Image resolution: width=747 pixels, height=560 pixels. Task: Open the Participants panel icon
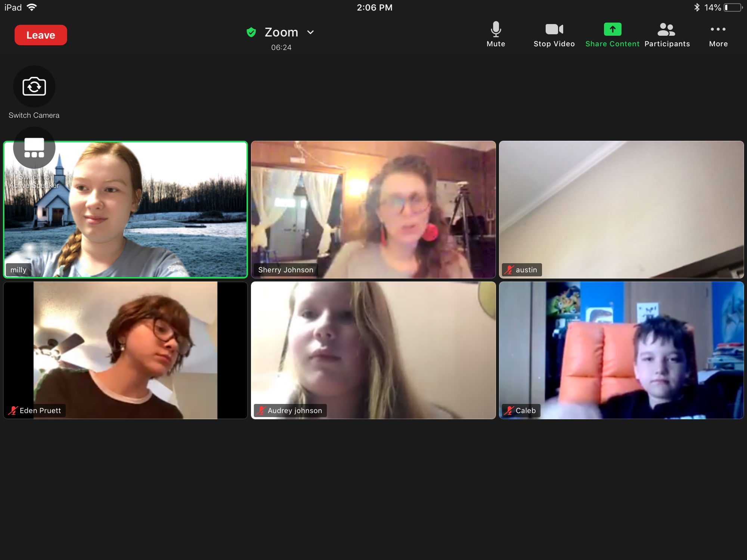(x=667, y=29)
